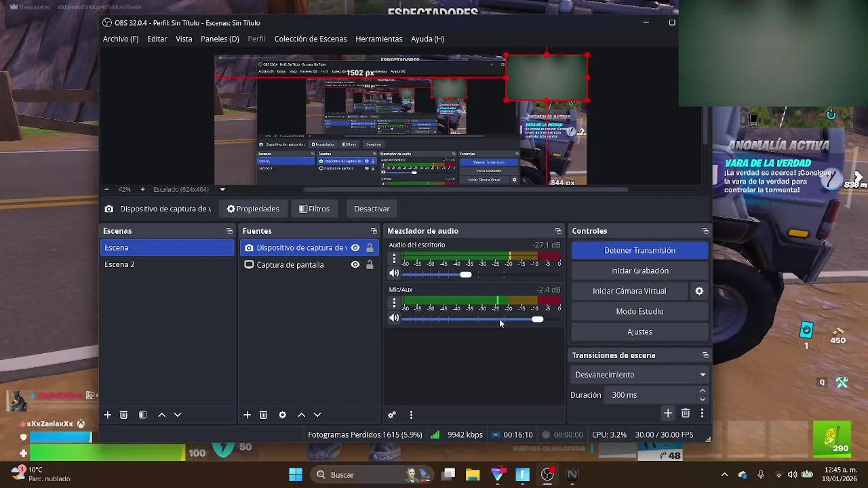This screenshot has width=868, height=488.
Task: Open Herramientas menu
Action: pyautogui.click(x=379, y=39)
